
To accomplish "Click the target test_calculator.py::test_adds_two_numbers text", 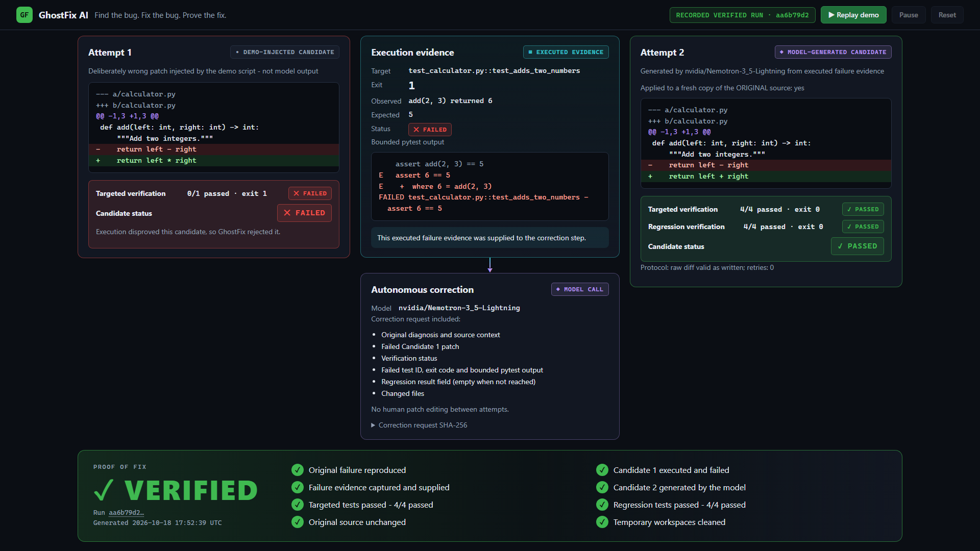I will point(494,70).
